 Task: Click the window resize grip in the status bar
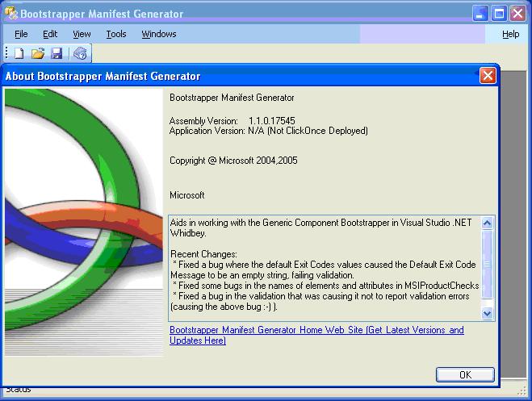[522, 391]
